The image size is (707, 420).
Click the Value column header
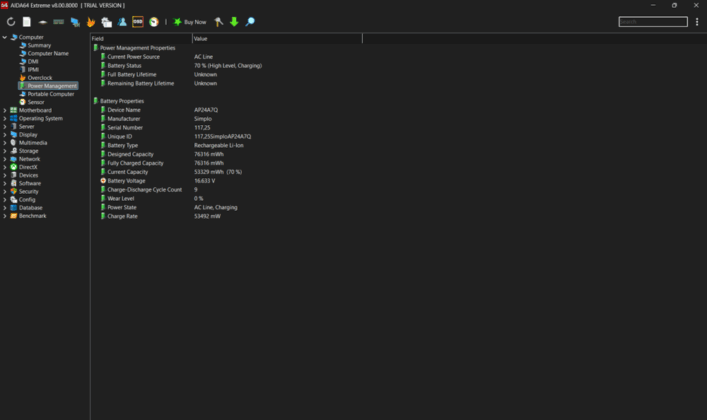[277, 38]
